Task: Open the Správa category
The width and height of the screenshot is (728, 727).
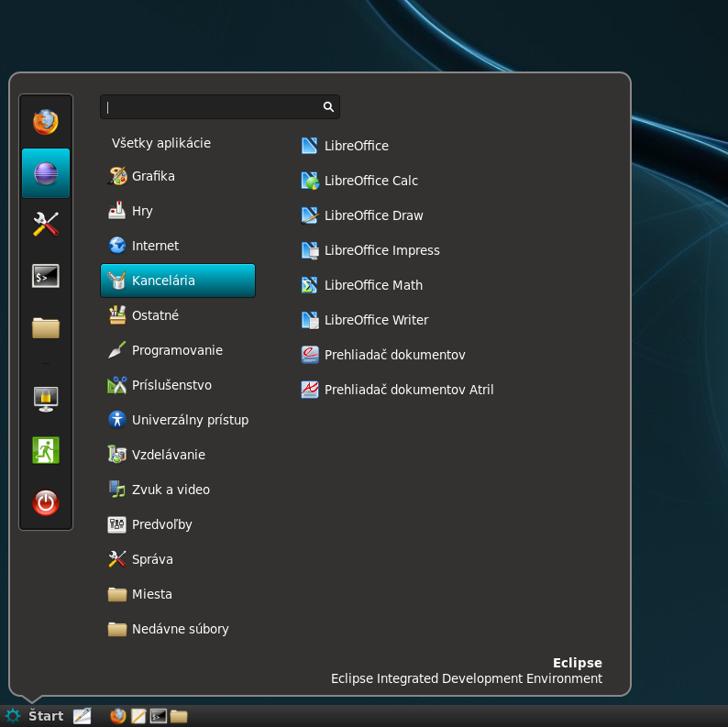Action: (x=178, y=559)
